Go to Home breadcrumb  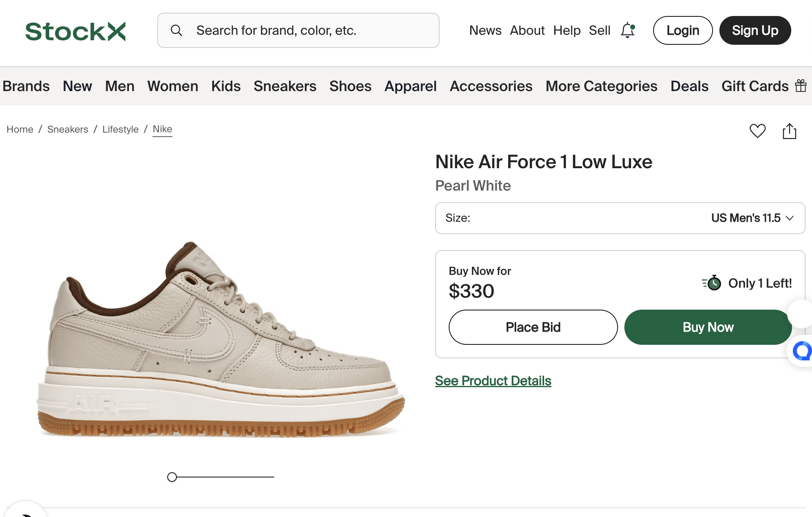(x=20, y=129)
